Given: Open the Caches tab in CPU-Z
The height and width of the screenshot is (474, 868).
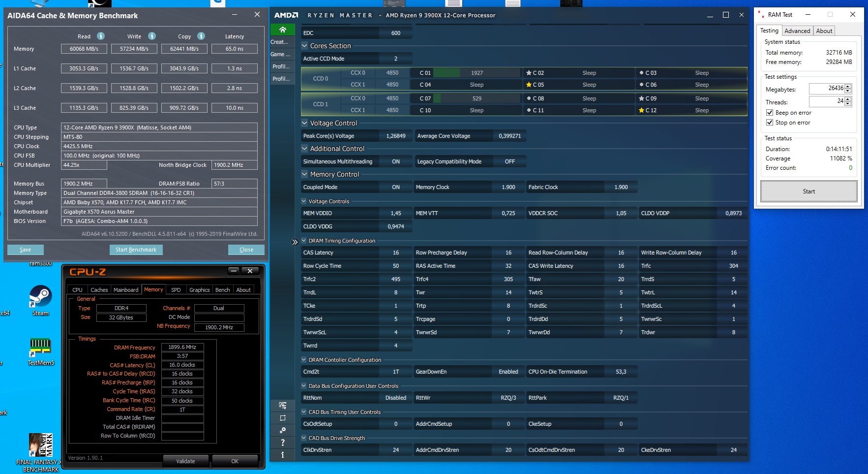Looking at the screenshot, I should pos(99,290).
